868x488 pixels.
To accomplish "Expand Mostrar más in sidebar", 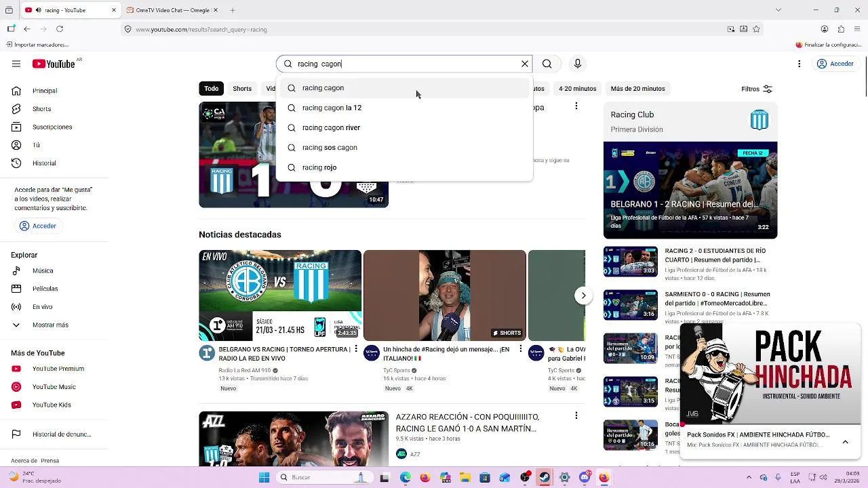I will (x=50, y=325).
